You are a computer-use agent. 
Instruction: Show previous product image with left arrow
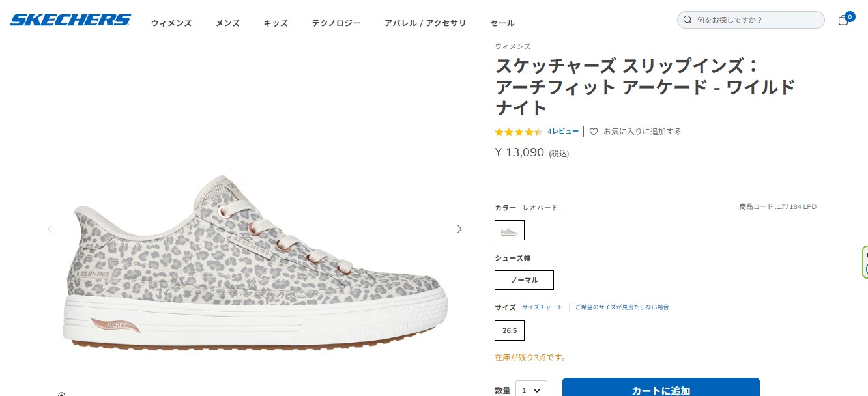point(50,229)
